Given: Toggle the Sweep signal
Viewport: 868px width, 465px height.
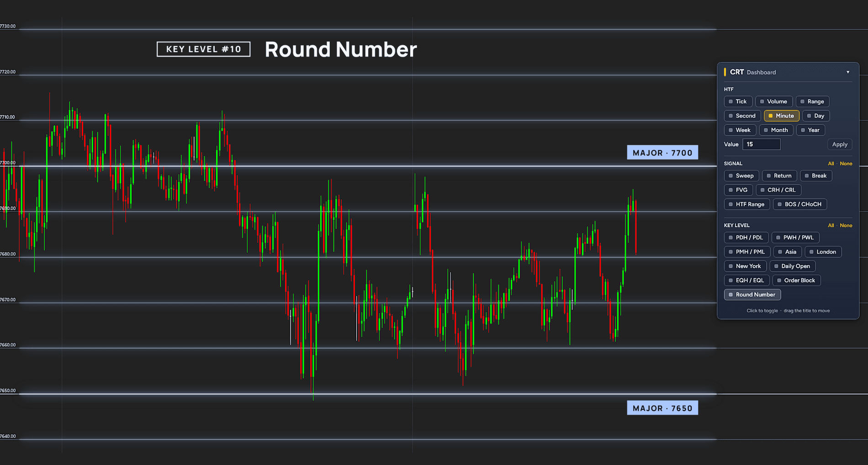Looking at the screenshot, I should point(741,176).
